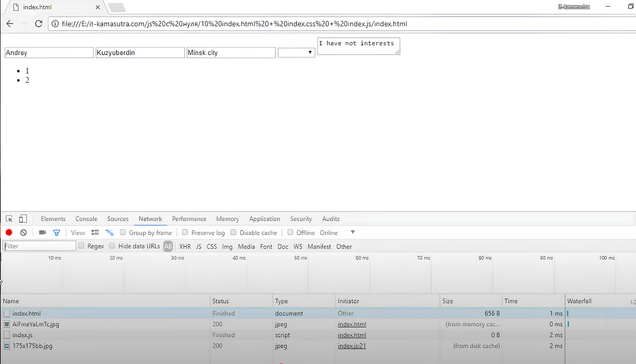The width and height of the screenshot is (636, 364).
Task: Switch to the Sources tab
Action: 118,219
